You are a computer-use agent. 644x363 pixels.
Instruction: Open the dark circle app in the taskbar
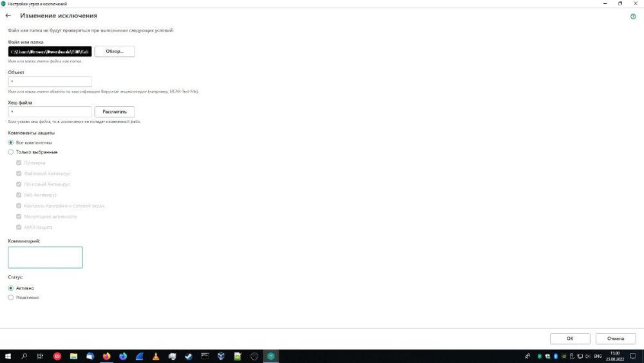[x=254, y=357]
